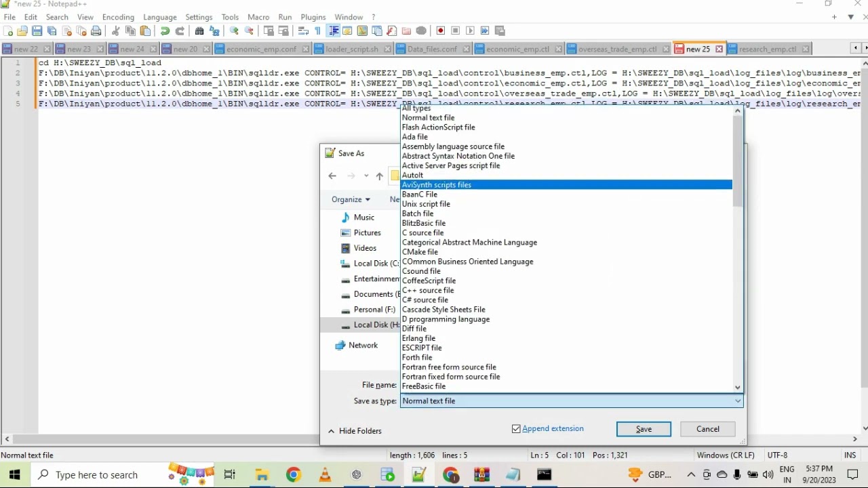Switch to the Data_files.conf tab
This screenshot has height=488, width=868.
click(432, 49)
